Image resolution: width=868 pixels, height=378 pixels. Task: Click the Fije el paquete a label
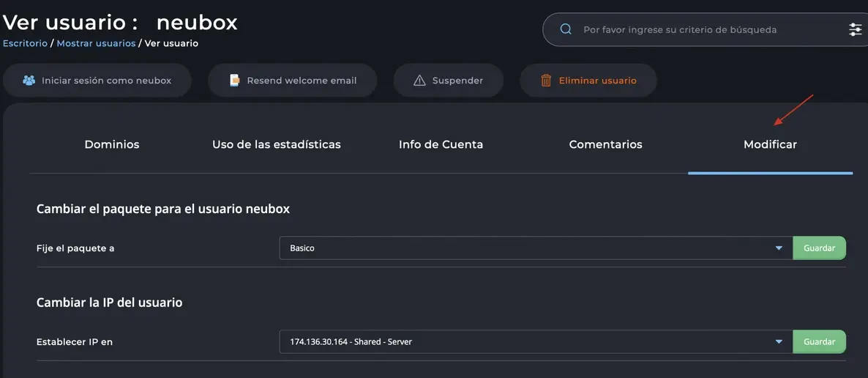(x=75, y=248)
